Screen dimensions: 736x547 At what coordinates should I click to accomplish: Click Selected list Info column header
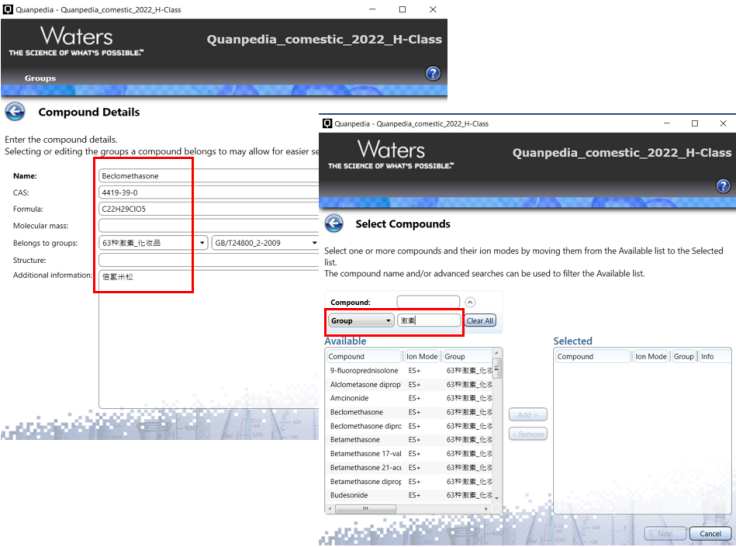713,356
